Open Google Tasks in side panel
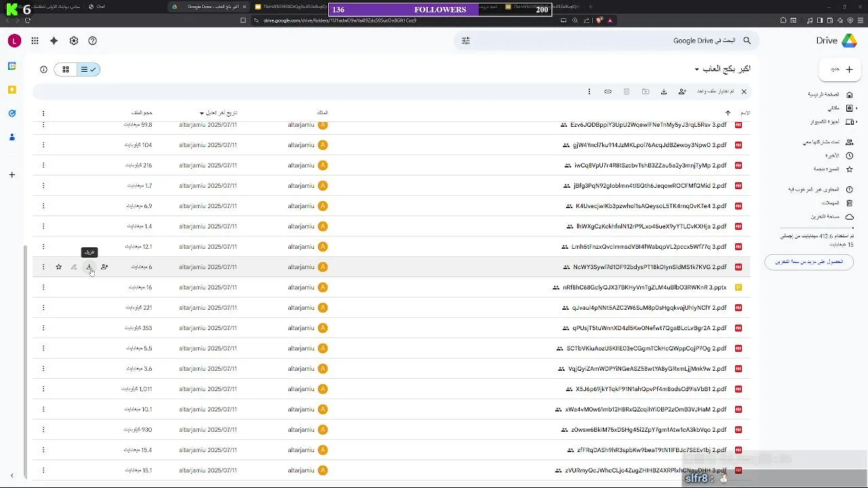 pos(12,113)
